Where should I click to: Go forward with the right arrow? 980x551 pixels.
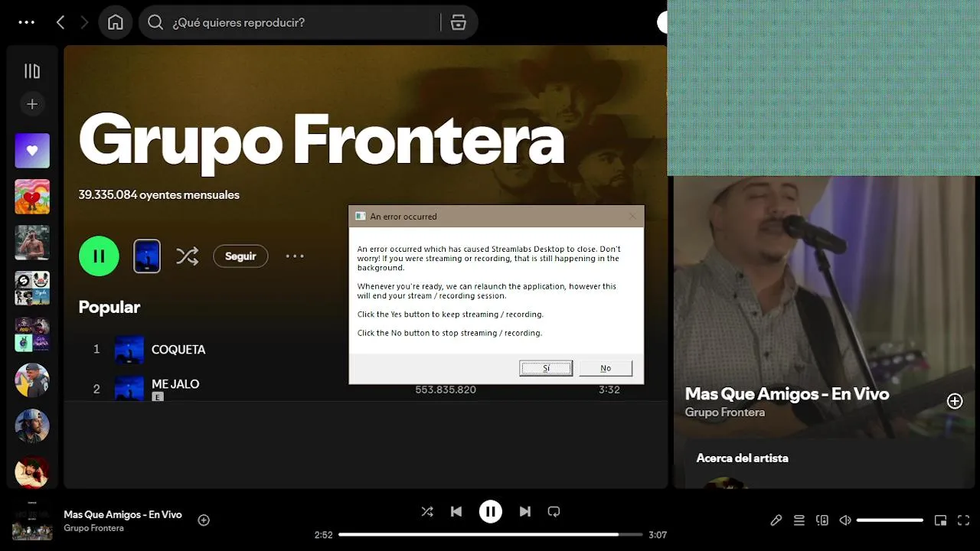[x=84, y=22]
